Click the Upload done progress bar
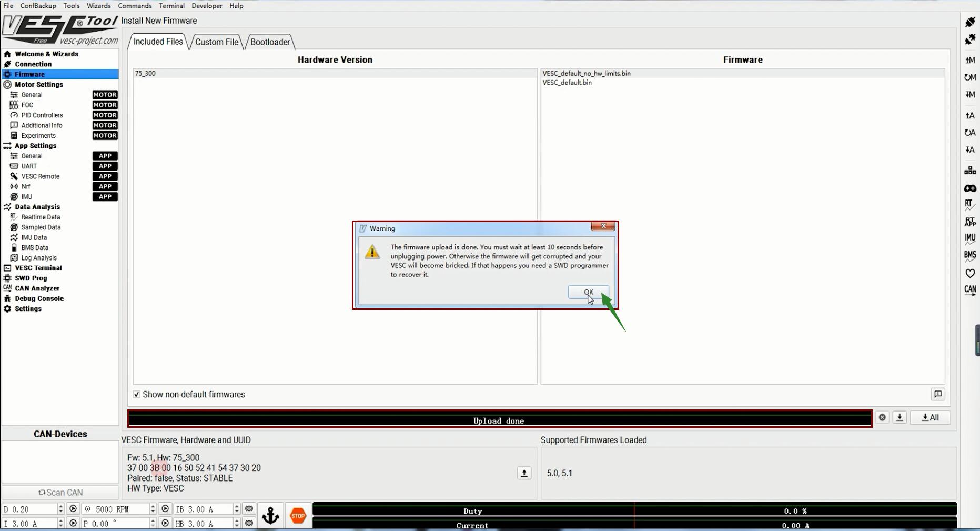 [x=499, y=420]
